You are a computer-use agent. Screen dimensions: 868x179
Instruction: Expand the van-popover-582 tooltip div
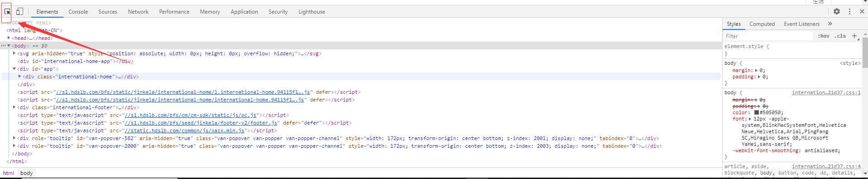pyautogui.click(x=14, y=138)
